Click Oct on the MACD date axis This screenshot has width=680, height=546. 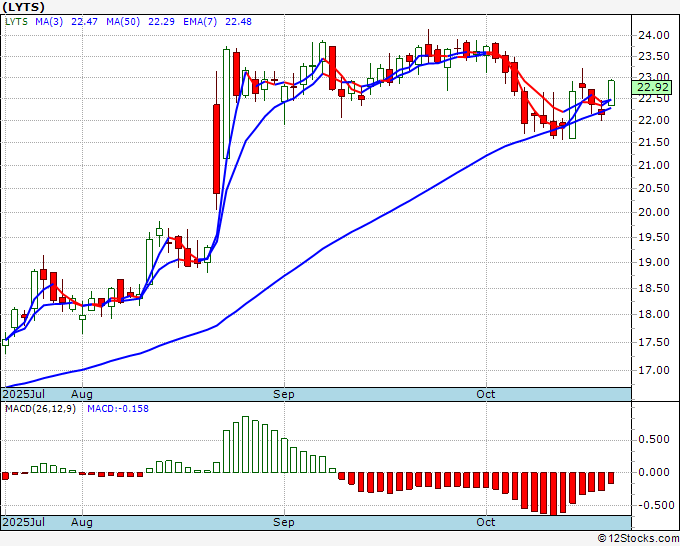point(485,522)
